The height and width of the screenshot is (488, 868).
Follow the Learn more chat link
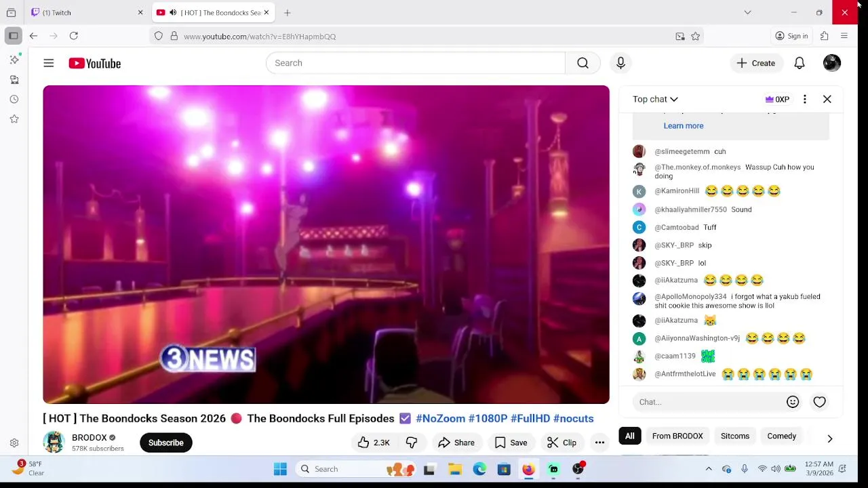[x=684, y=125]
